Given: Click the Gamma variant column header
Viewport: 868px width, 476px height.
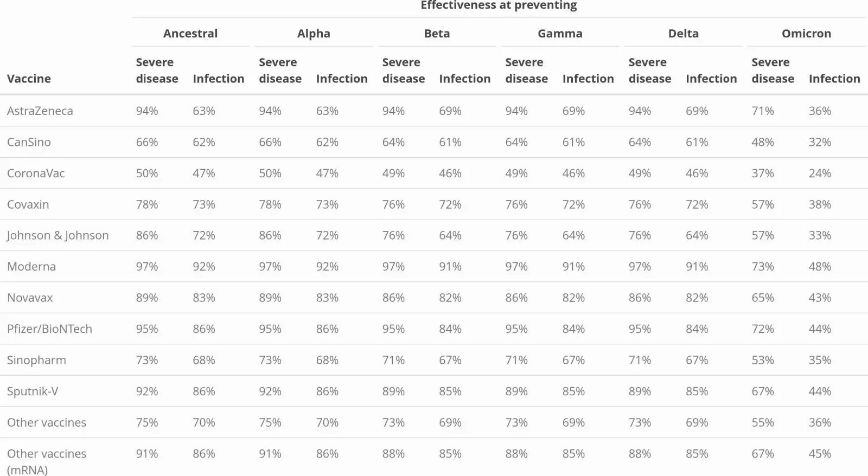Looking at the screenshot, I should click(560, 34).
